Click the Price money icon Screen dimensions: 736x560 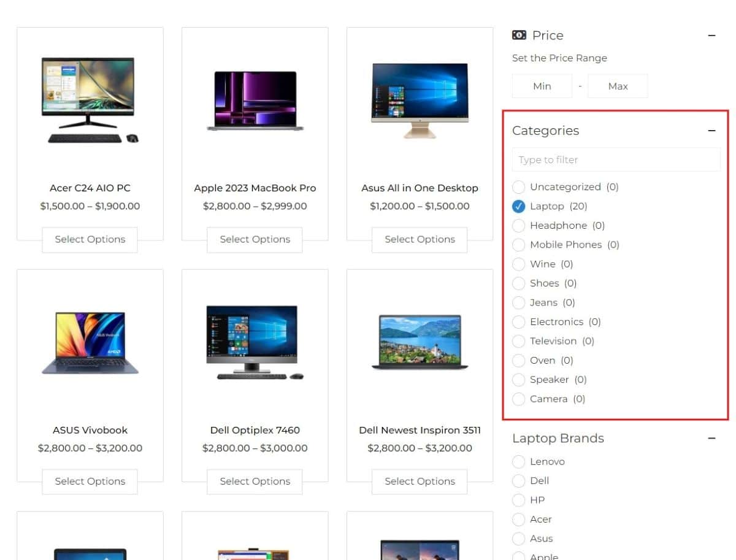click(x=519, y=36)
